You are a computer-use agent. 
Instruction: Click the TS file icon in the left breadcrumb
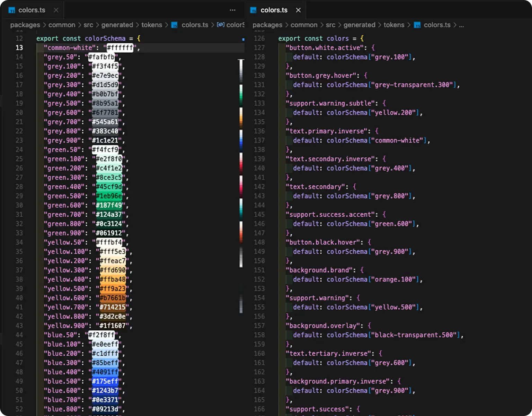[175, 25]
